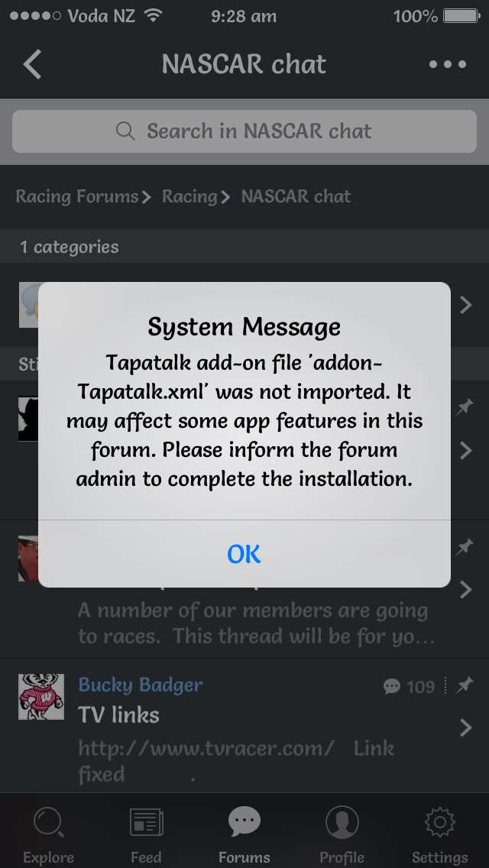This screenshot has height=868, width=489.
Task: Dismiss the System Message with OK
Action: 244,553
